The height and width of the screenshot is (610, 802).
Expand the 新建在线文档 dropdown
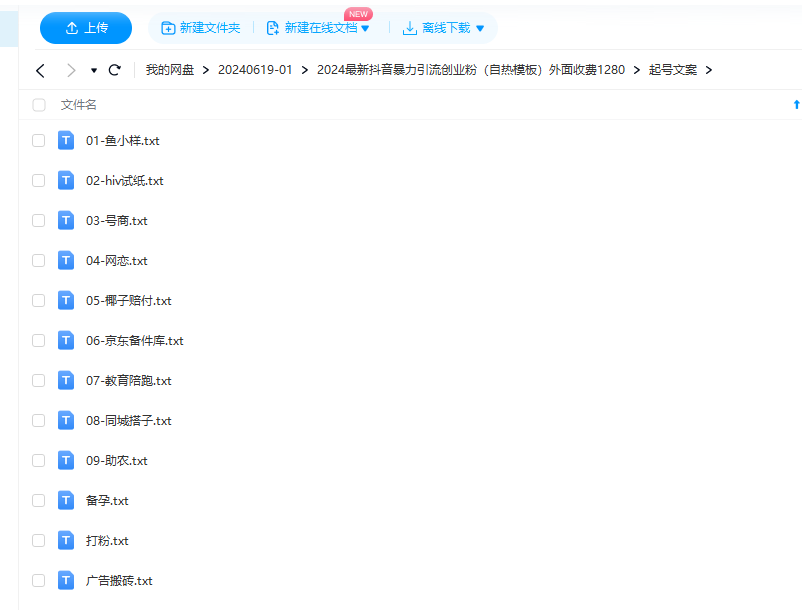coord(365,28)
